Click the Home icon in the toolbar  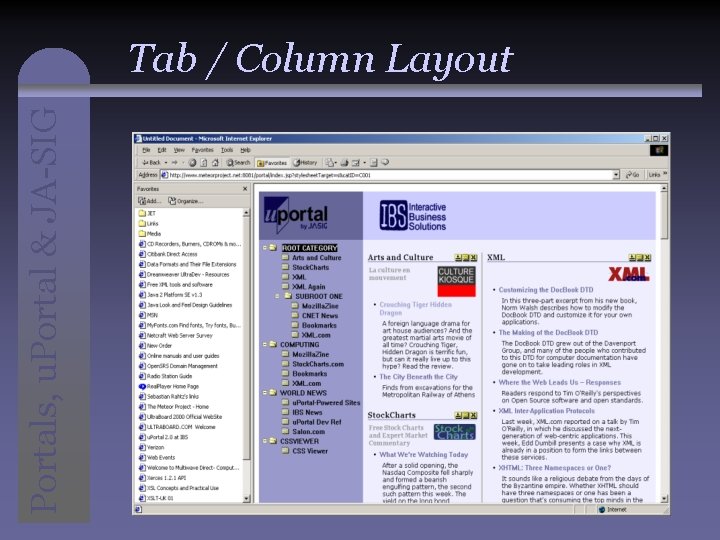click(215, 163)
